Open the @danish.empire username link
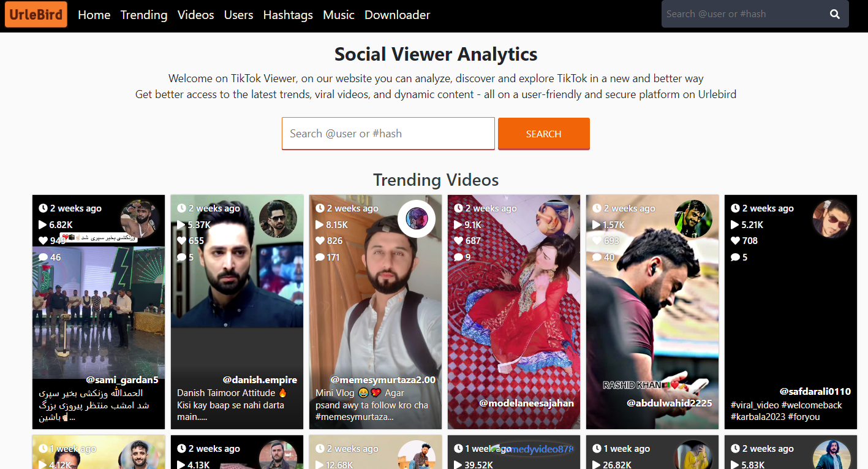Image resolution: width=868 pixels, height=469 pixels. 260,380
